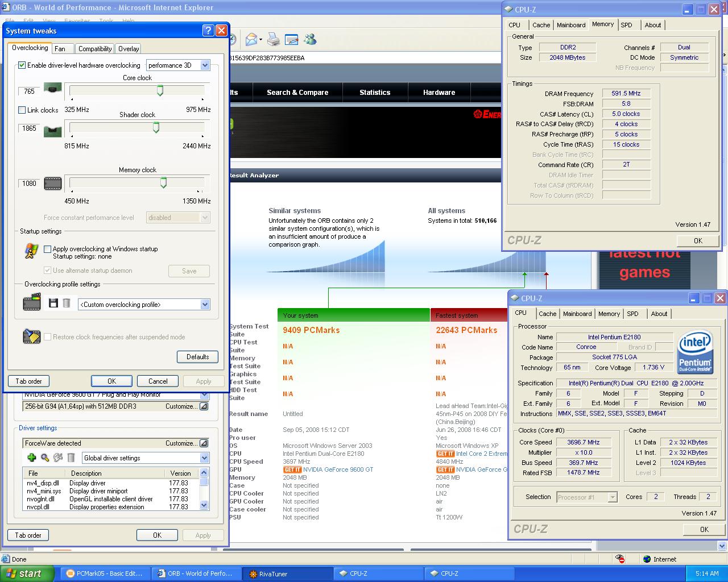Click the Intel Pentium logo in CPU-Z
The height and width of the screenshot is (582, 728).
tap(695, 353)
